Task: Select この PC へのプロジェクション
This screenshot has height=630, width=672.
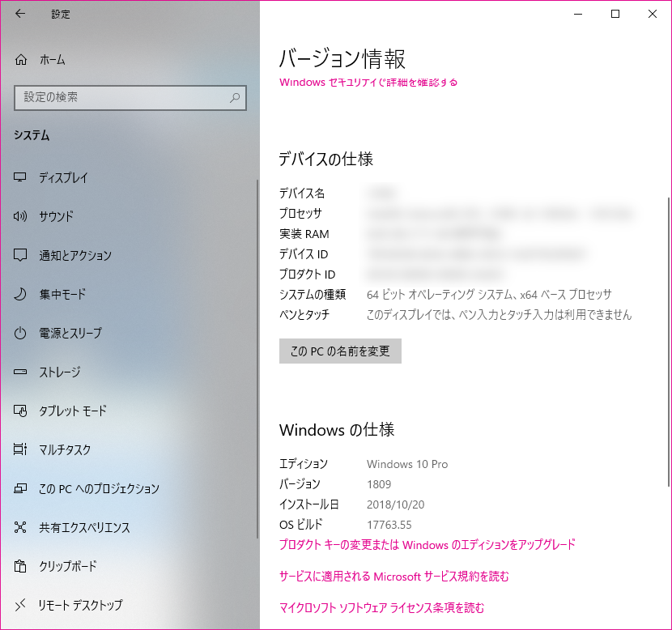Action: [x=99, y=488]
